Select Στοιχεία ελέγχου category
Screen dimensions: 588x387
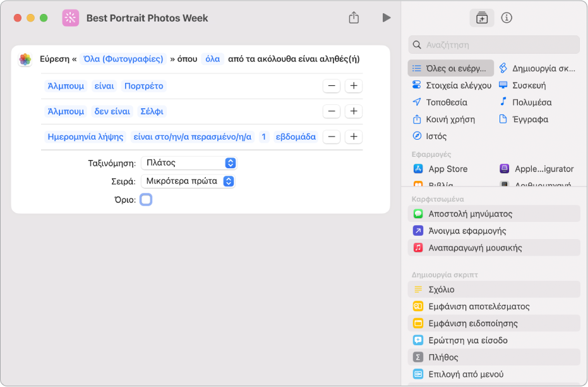click(452, 85)
